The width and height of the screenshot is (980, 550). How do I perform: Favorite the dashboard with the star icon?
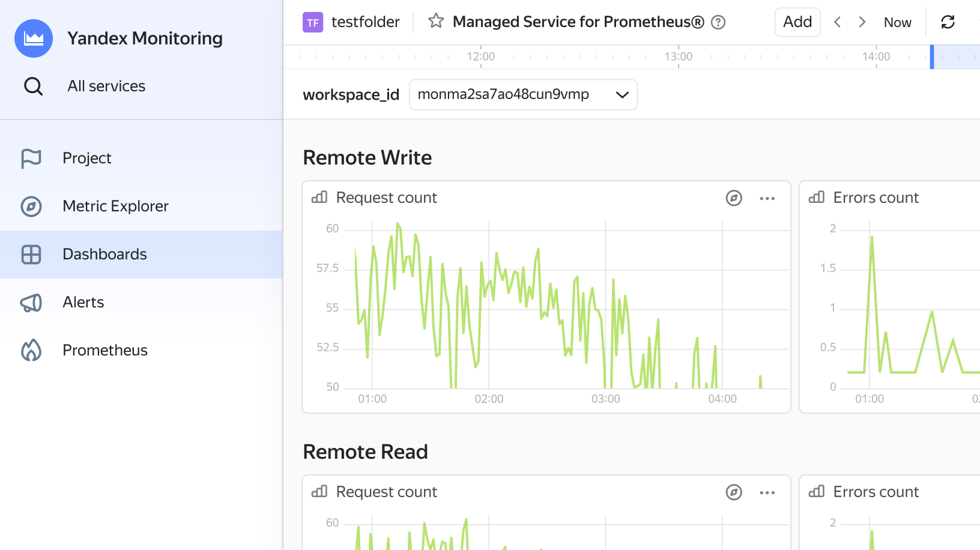coord(436,22)
